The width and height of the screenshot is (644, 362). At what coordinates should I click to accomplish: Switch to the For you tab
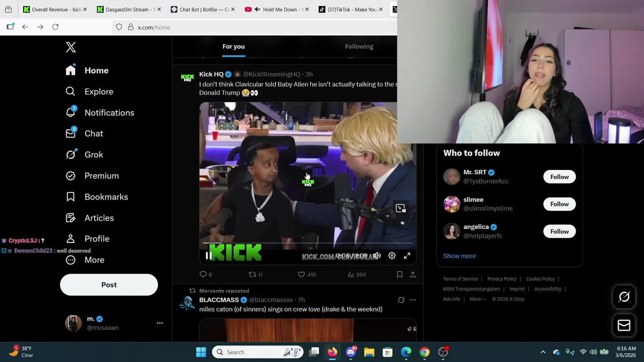click(x=233, y=47)
